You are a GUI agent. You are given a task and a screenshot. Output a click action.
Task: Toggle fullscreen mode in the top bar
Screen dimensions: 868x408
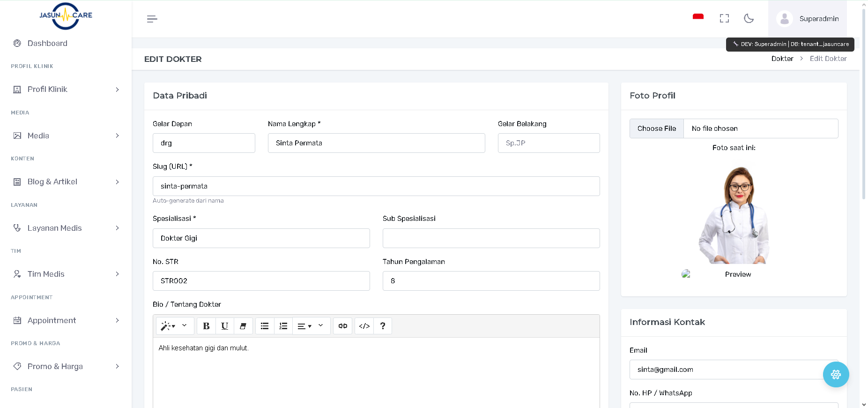pos(724,19)
